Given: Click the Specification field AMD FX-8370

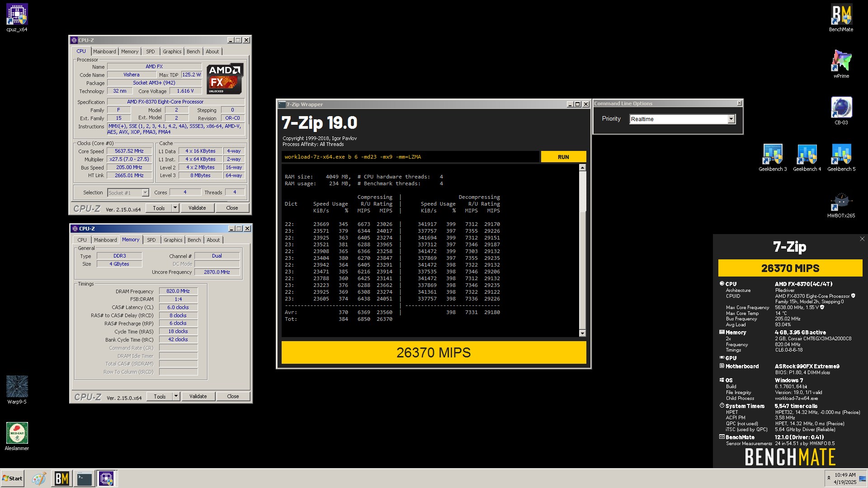Looking at the screenshot, I should tap(176, 102).
